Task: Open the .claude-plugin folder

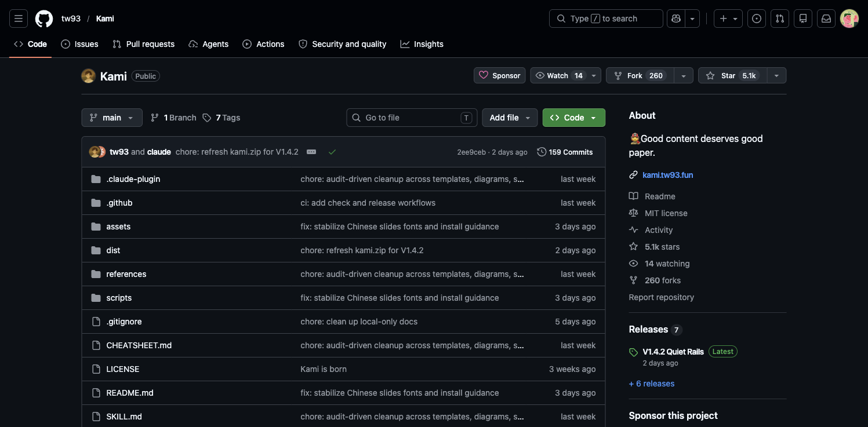Action: click(x=133, y=179)
